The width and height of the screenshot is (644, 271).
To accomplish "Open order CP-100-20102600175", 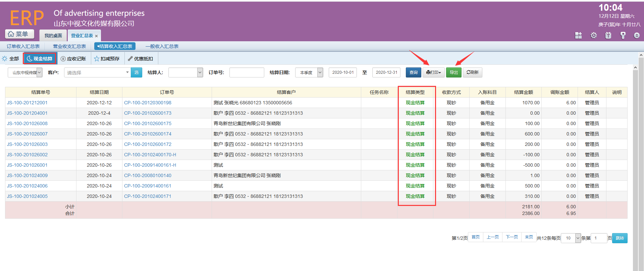I will pyautogui.click(x=148, y=123).
